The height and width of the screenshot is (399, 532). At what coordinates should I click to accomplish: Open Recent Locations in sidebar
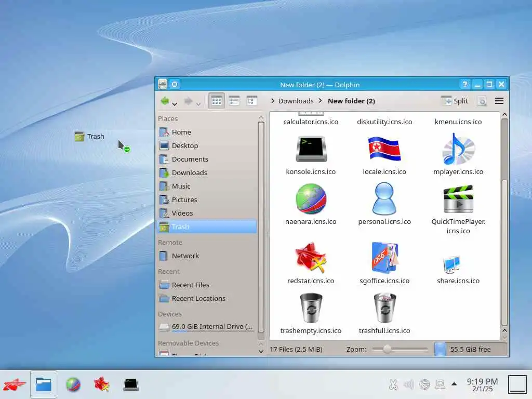pyautogui.click(x=207, y=299)
